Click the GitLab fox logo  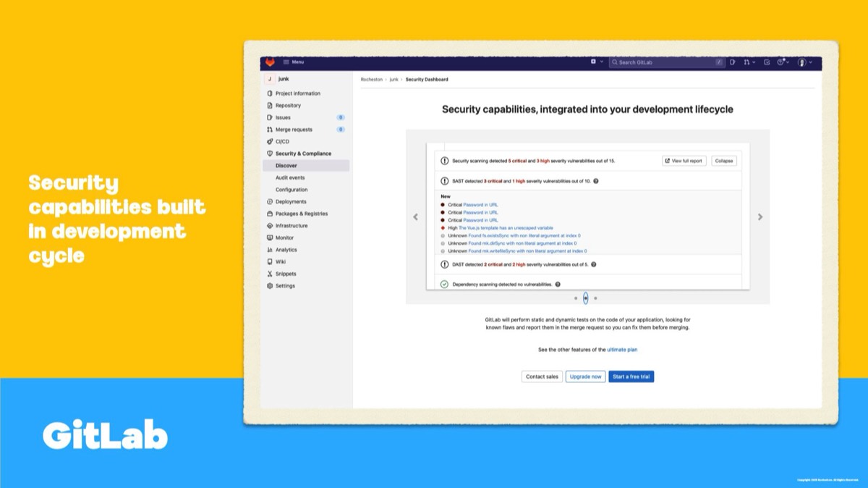[x=270, y=62]
